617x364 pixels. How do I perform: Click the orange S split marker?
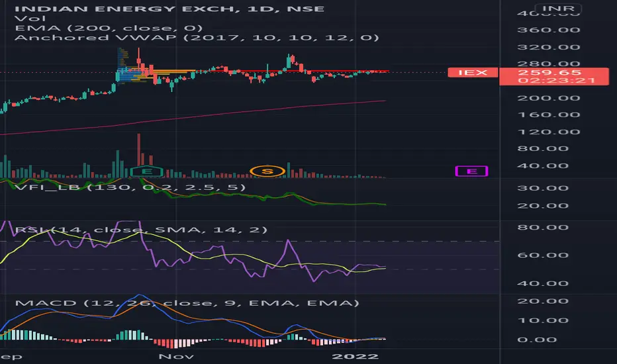267,171
